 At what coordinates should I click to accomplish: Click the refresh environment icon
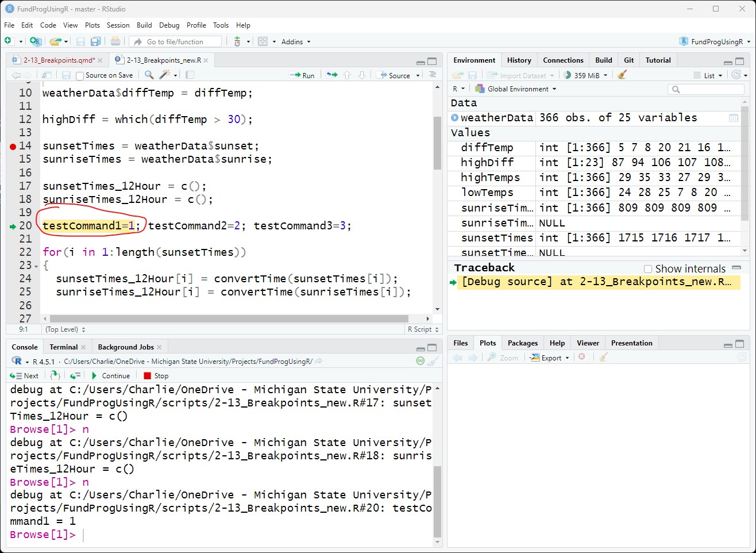pos(736,75)
